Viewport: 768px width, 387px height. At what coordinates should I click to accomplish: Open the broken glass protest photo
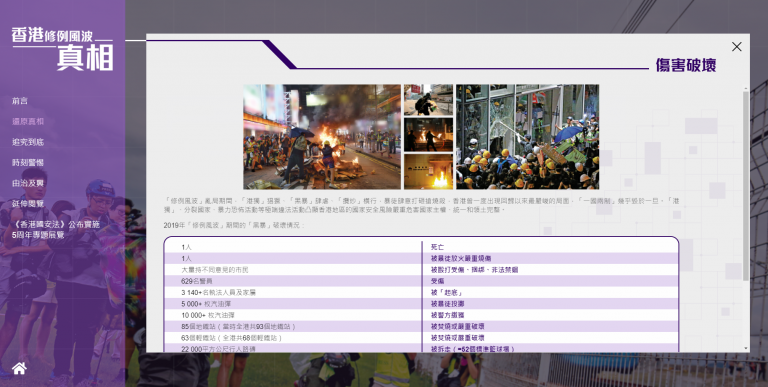(x=528, y=137)
